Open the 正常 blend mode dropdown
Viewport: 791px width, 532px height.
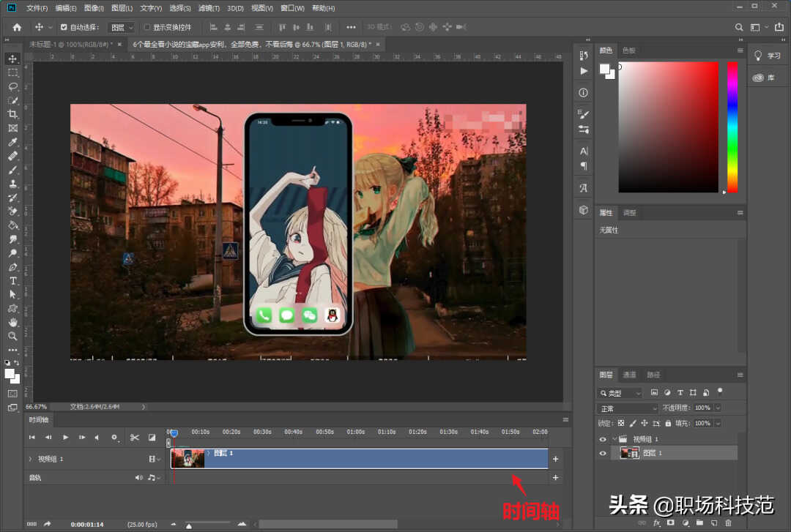(x=628, y=408)
